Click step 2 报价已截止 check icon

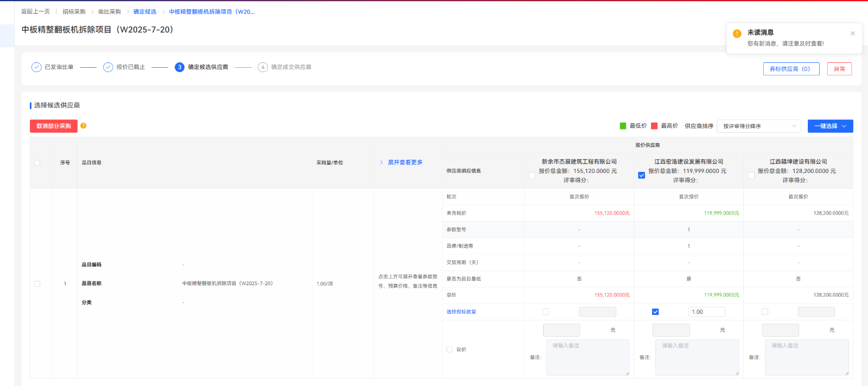pyautogui.click(x=108, y=67)
